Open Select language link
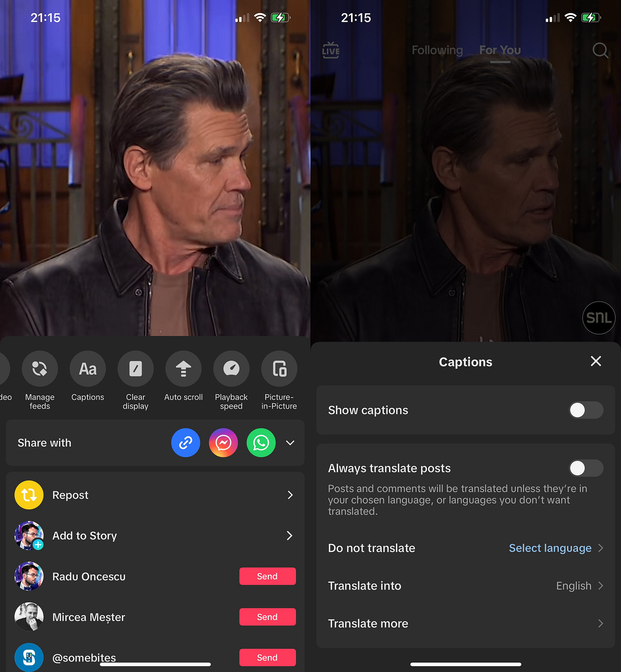 [550, 548]
